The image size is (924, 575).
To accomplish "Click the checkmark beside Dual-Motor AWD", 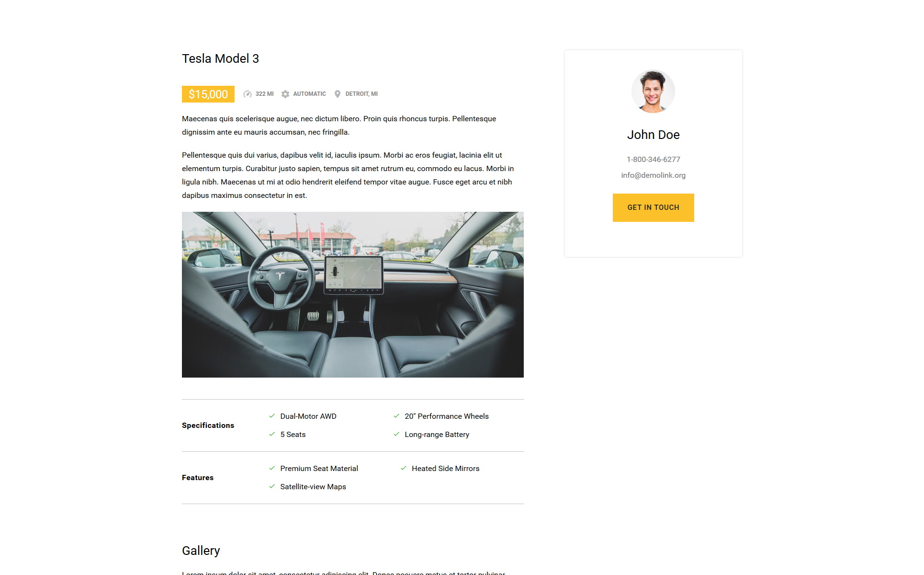I will click(272, 416).
